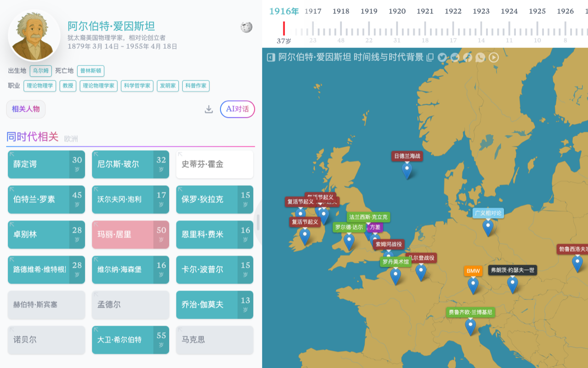Select the 理论物理学 occupation tag
The height and width of the screenshot is (368, 588).
40,86
